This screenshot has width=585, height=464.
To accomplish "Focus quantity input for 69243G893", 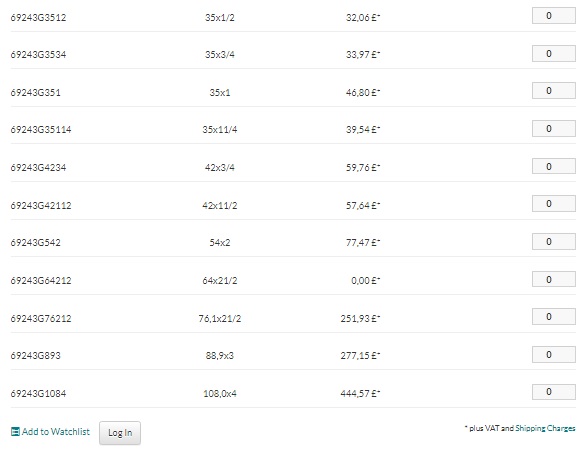I will [554, 355].
